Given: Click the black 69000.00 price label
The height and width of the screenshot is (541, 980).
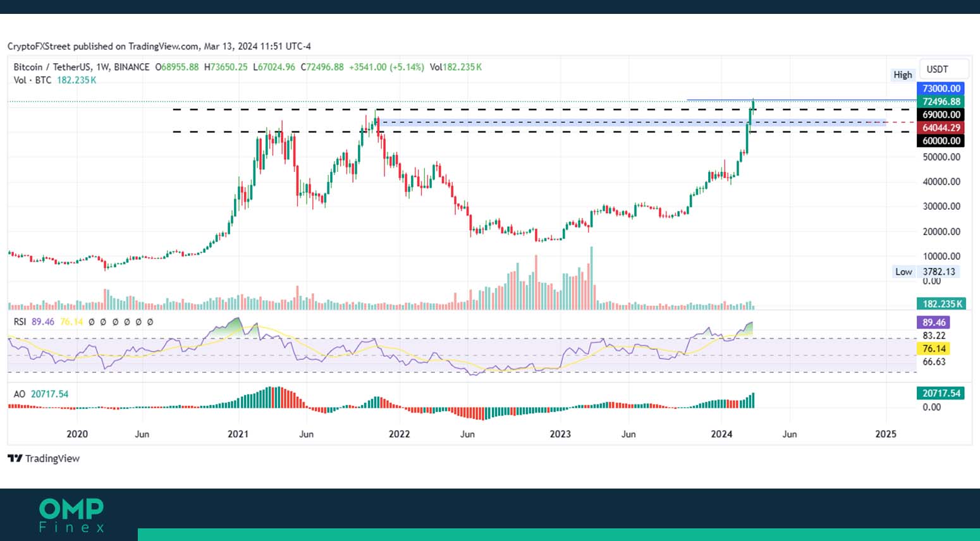Looking at the screenshot, I should (x=941, y=115).
